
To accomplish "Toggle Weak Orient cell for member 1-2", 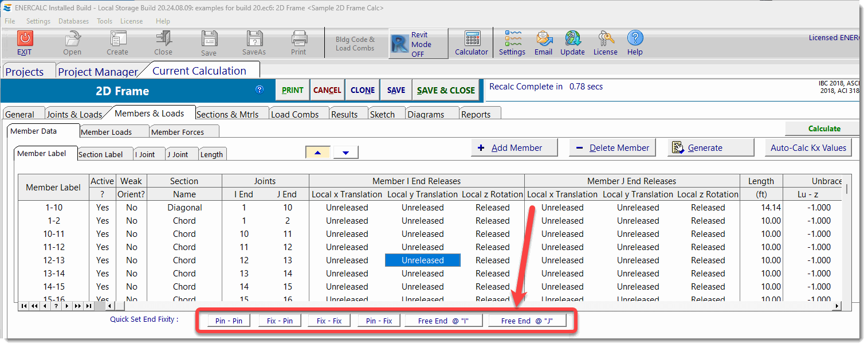I will (x=132, y=221).
